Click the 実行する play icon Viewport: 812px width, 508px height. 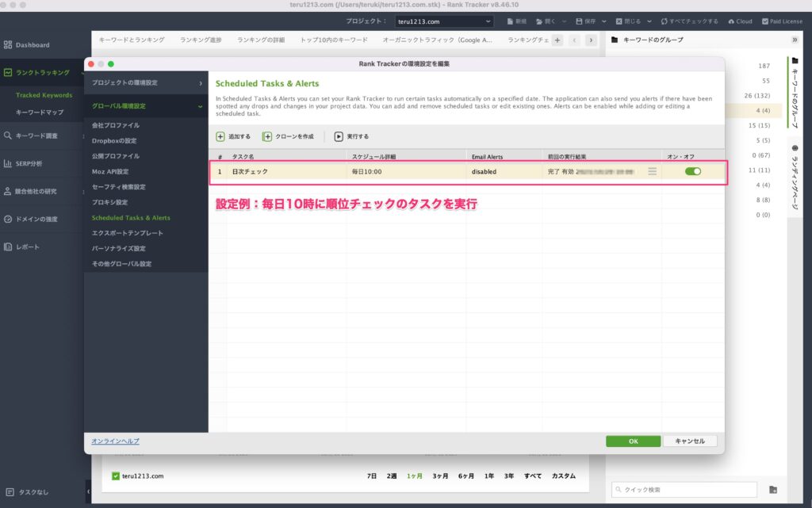tap(338, 136)
